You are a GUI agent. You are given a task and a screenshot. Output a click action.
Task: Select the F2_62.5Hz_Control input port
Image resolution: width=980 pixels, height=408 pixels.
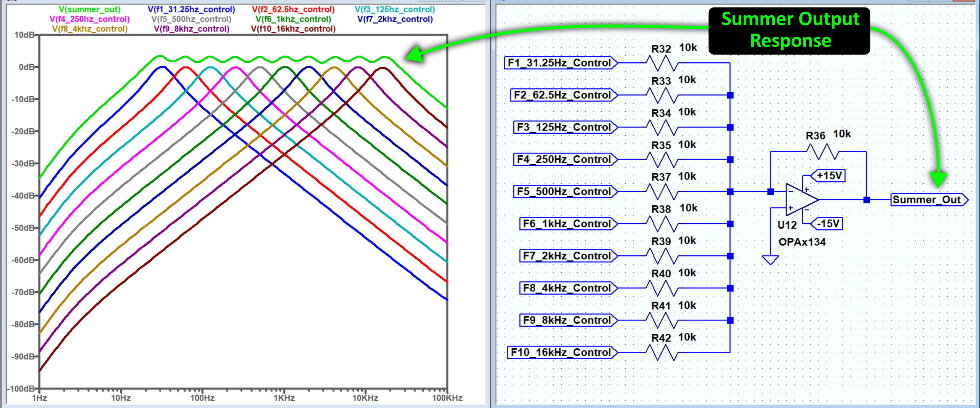pyautogui.click(x=564, y=95)
